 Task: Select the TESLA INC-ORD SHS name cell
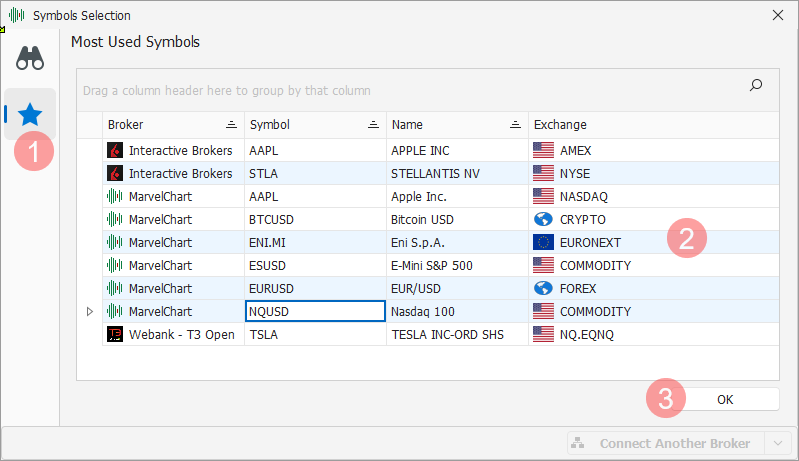pyautogui.click(x=458, y=334)
